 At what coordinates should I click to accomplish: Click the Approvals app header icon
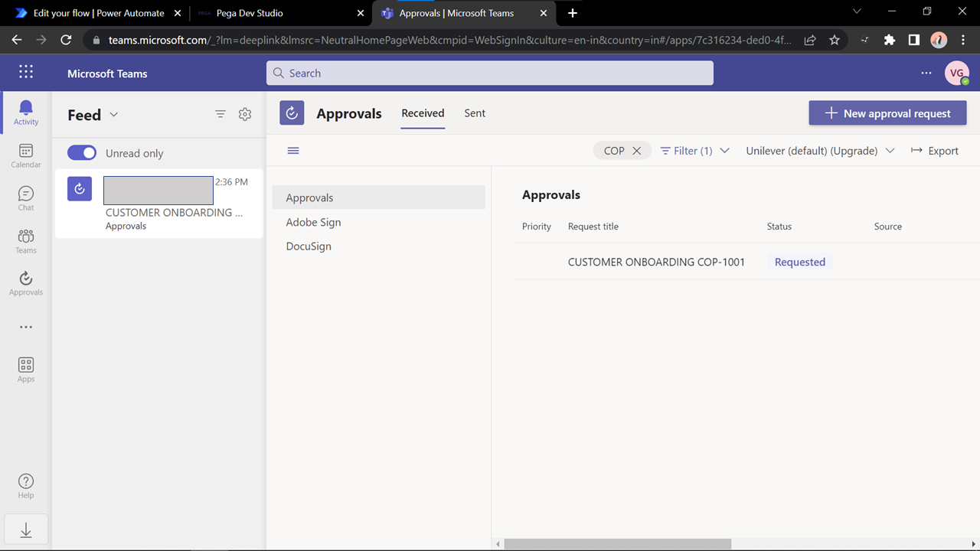[292, 113]
